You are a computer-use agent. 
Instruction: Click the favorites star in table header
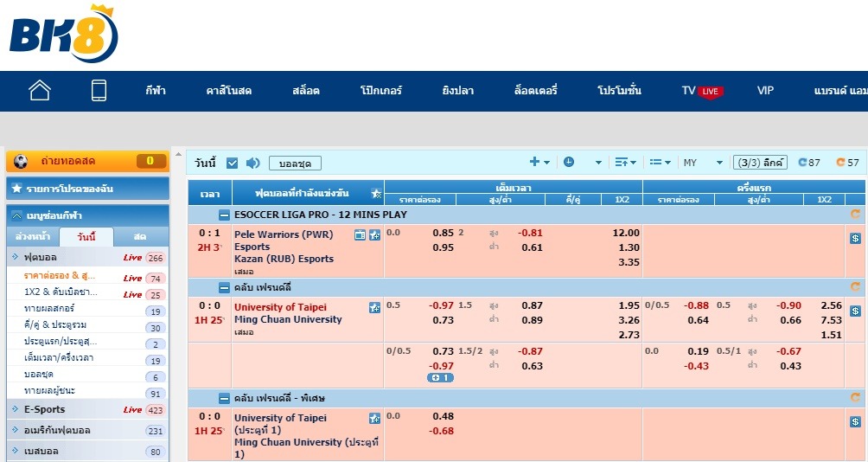(376, 193)
